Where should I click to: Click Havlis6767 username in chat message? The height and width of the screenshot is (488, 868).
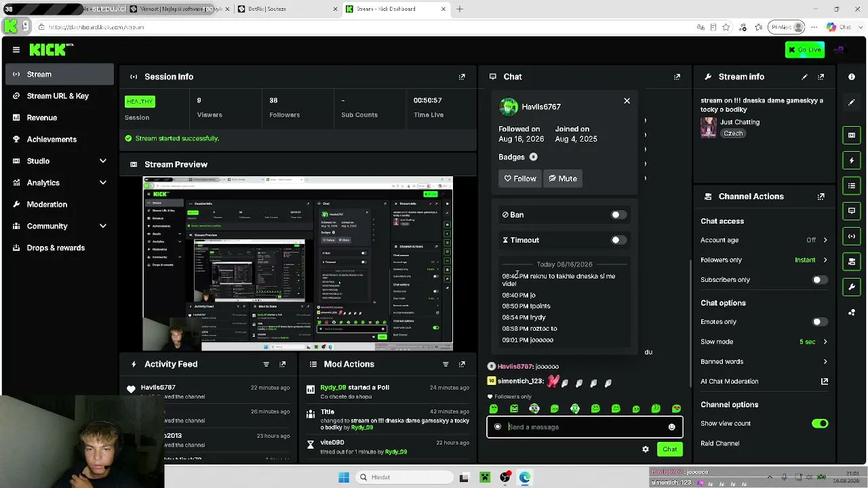pos(515,367)
